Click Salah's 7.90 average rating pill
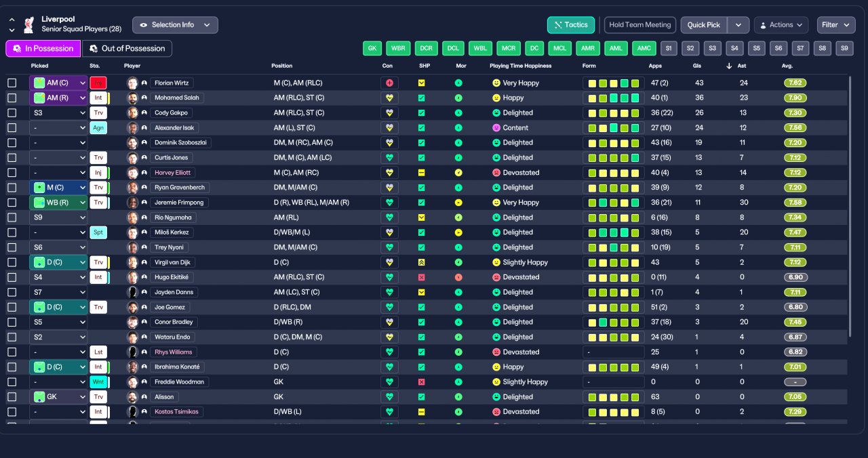This screenshot has height=458, width=868. tap(795, 98)
